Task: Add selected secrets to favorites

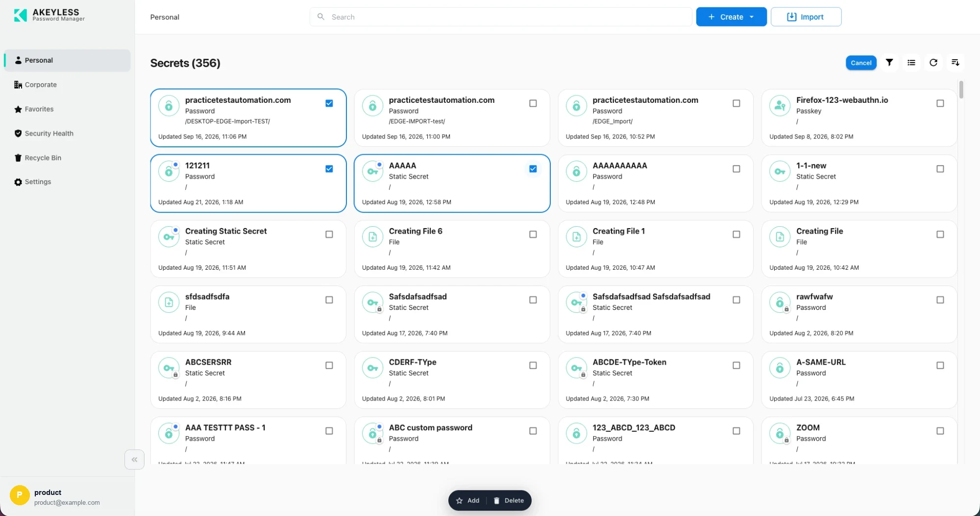Action: tap(467, 500)
